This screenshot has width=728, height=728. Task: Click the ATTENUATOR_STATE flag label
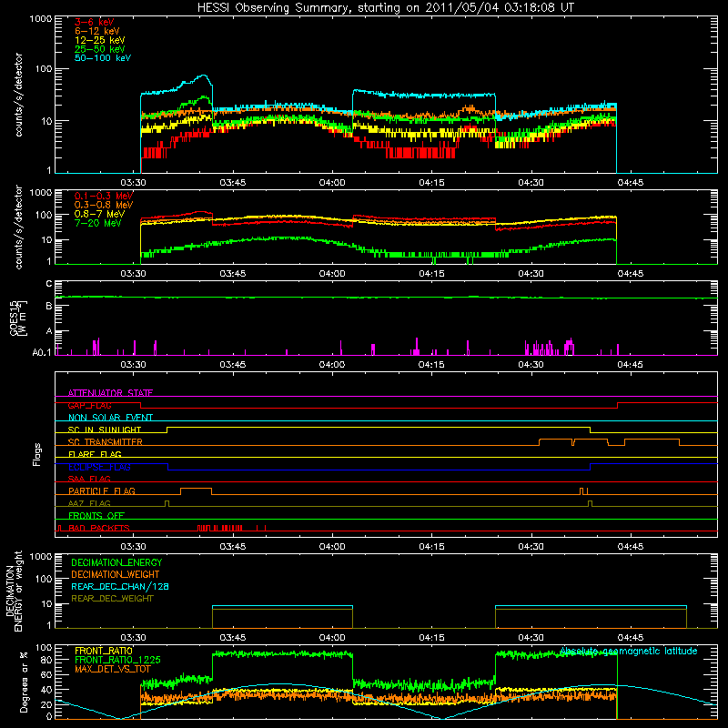110,393
